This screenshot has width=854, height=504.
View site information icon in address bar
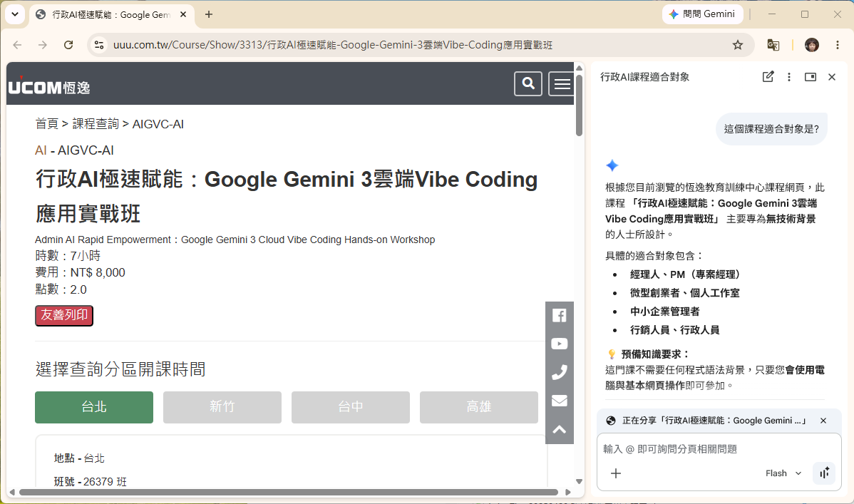99,45
